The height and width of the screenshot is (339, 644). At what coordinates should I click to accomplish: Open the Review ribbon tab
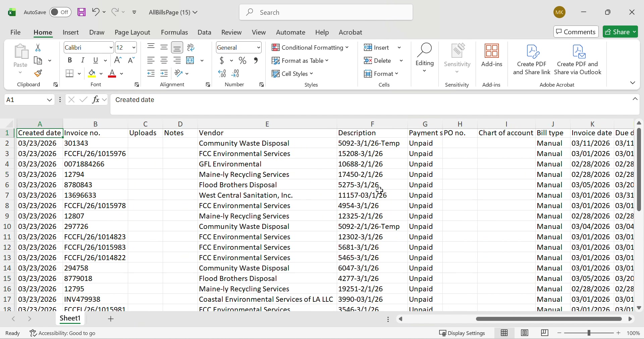click(x=231, y=32)
